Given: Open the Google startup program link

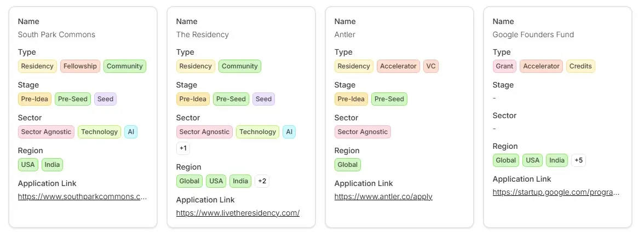Looking at the screenshot, I should (x=556, y=192).
